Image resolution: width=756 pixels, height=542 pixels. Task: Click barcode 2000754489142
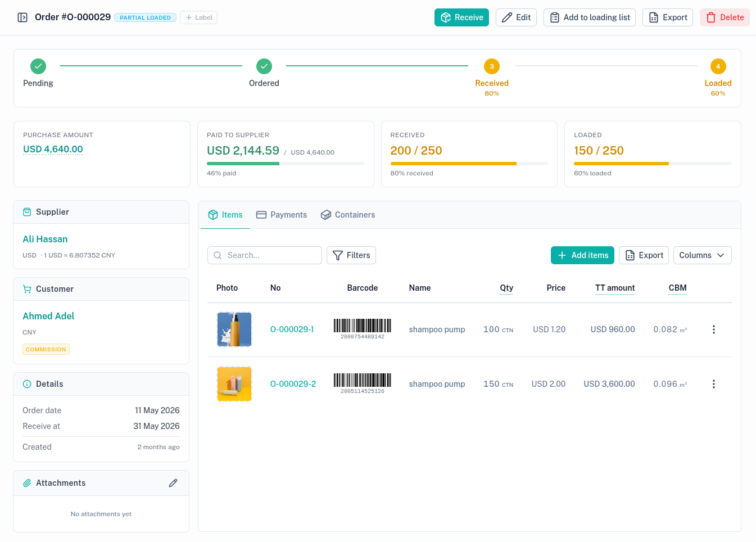click(x=363, y=329)
